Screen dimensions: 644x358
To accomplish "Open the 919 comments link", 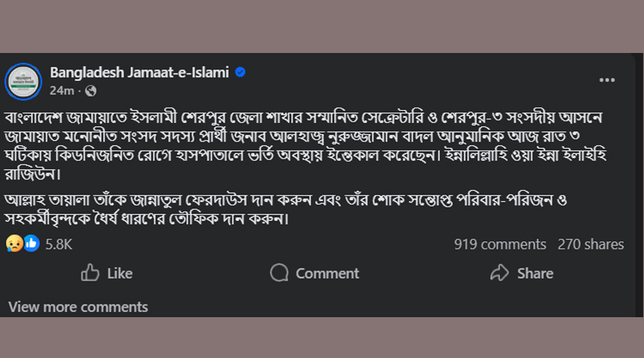I will (499, 244).
